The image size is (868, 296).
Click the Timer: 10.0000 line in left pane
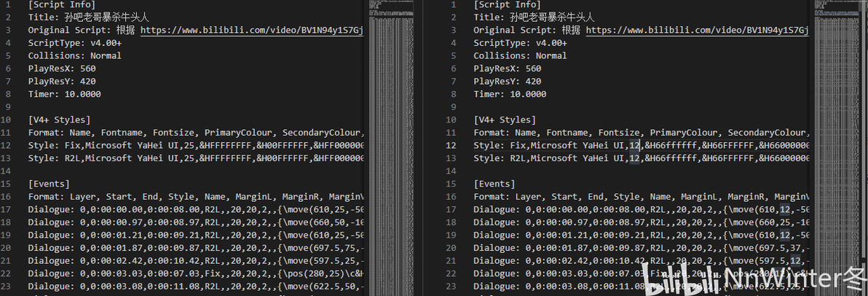(x=64, y=94)
